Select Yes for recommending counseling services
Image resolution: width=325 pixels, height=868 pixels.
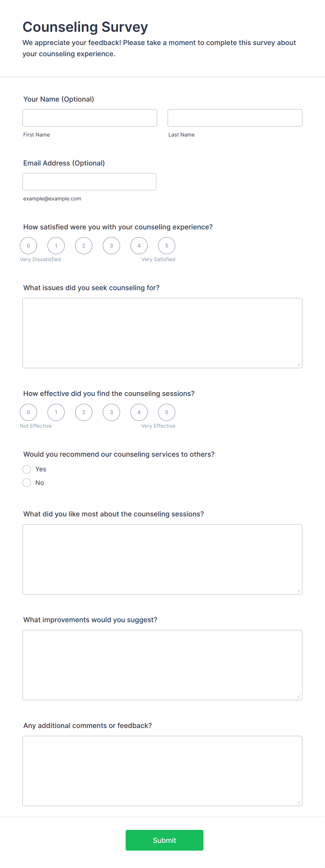tap(27, 469)
